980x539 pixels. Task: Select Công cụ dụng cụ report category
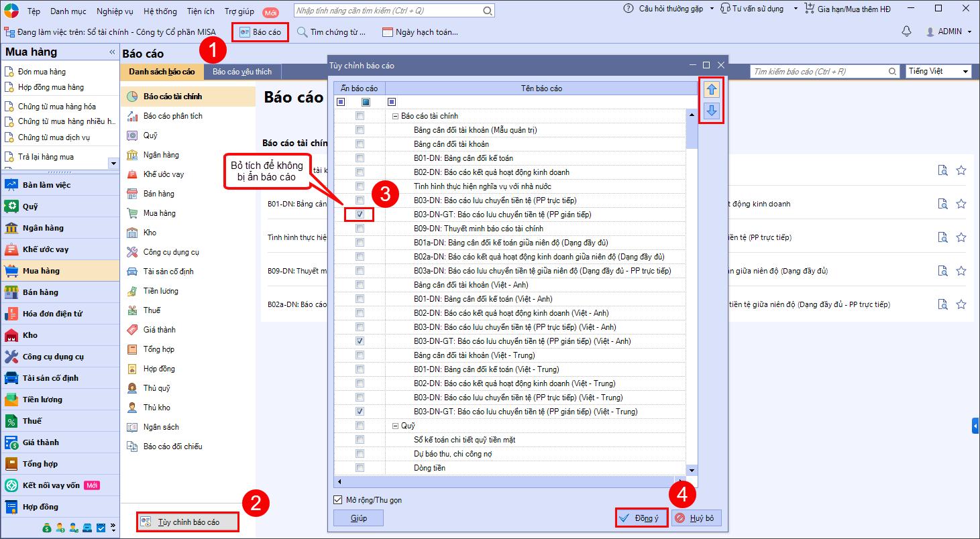(x=171, y=252)
